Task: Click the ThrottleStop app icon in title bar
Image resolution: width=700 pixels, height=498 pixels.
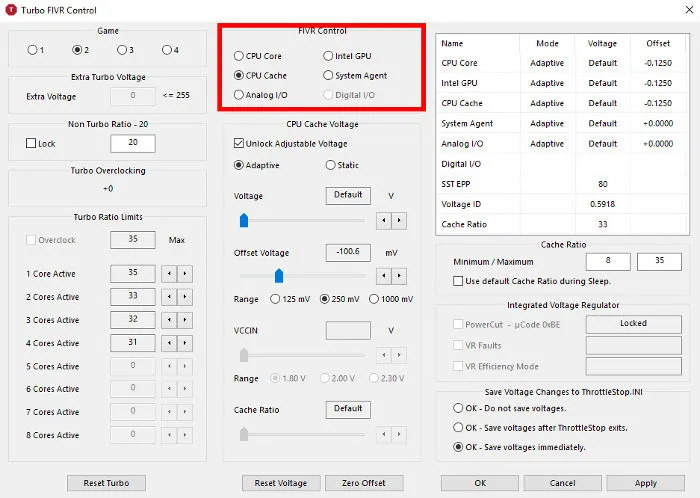Action: click(x=10, y=10)
